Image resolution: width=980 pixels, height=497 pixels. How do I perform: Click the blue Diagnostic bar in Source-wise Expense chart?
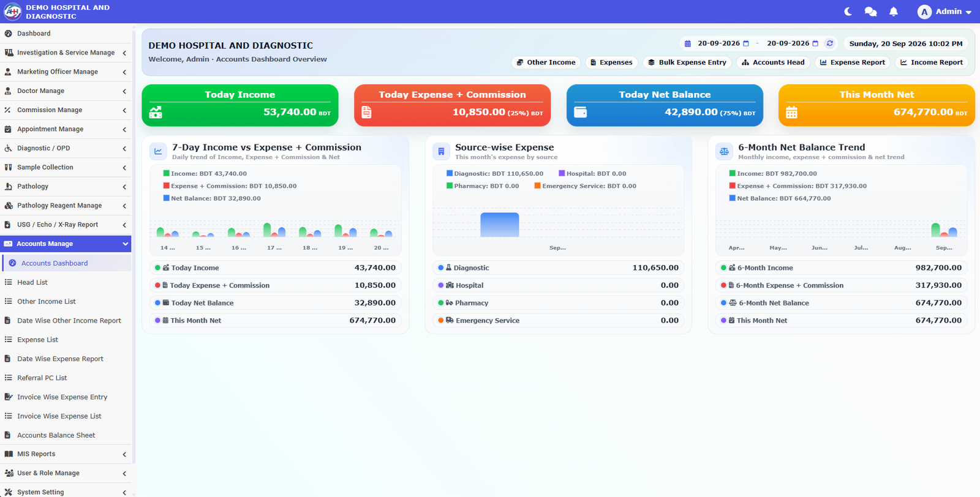click(500, 225)
